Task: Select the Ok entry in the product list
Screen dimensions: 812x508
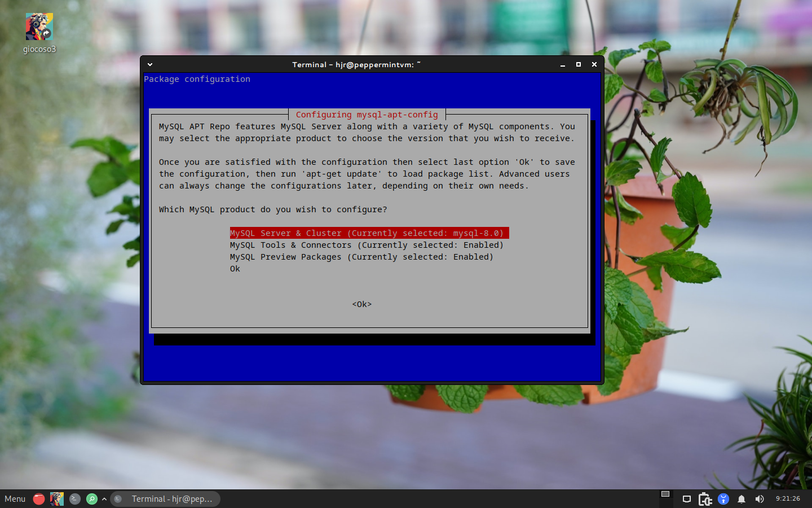Action: point(235,269)
